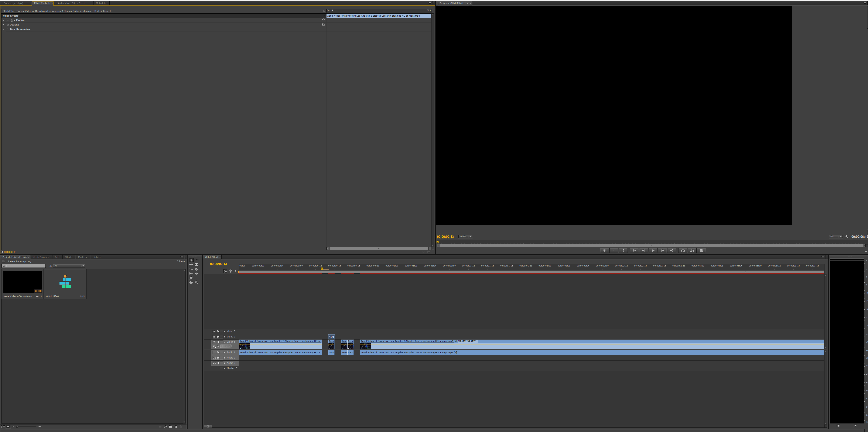This screenshot has height=432, width=868.
Task: Select the Razor tool
Action: click(x=197, y=269)
